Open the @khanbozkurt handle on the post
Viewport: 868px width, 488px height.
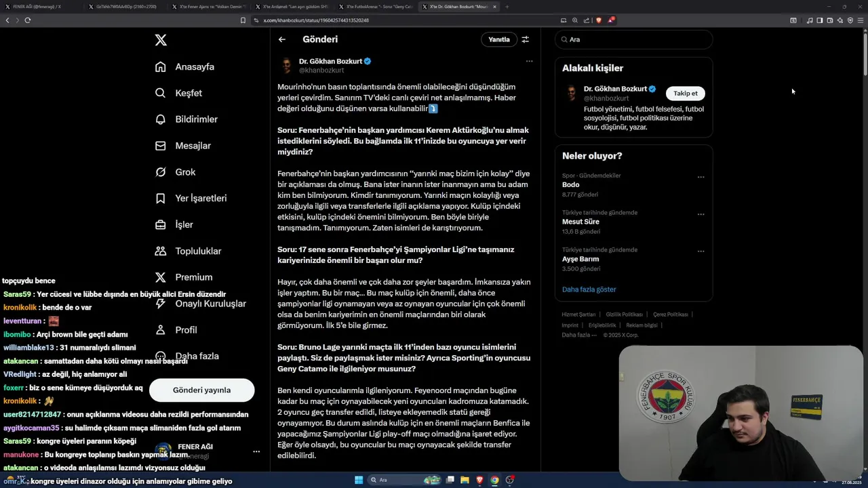(x=321, y=70)
